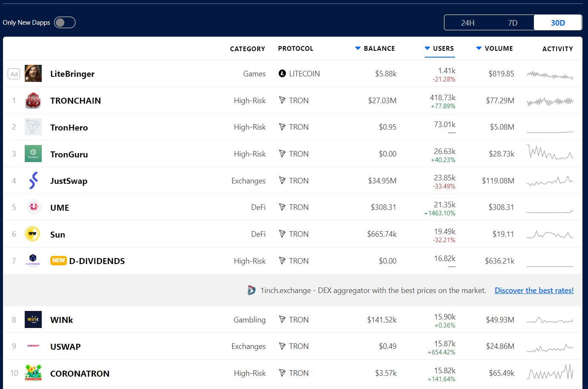Click the Gambling category in WINk row
Image resolution: width=588 pixels, height=389 pixels.
pos(250,320)
